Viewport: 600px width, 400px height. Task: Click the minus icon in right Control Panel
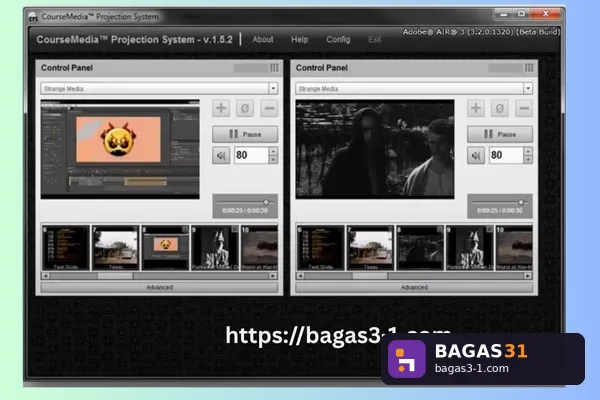click(524, 108)
